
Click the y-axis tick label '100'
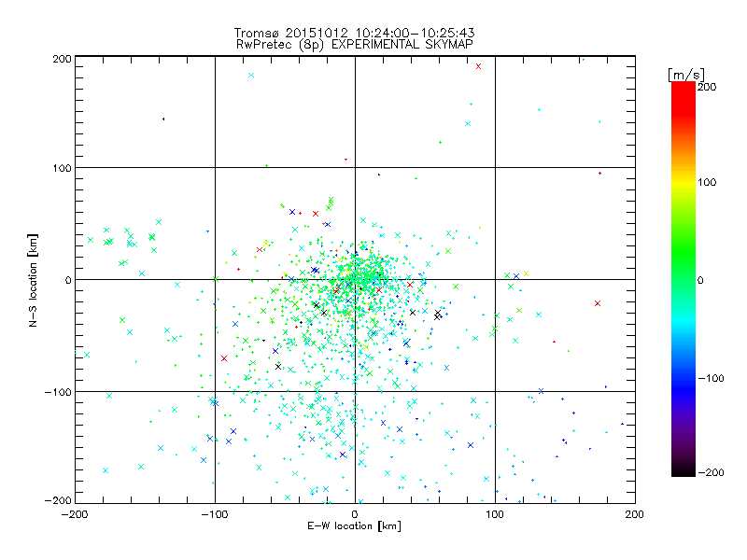click(62, 168)
